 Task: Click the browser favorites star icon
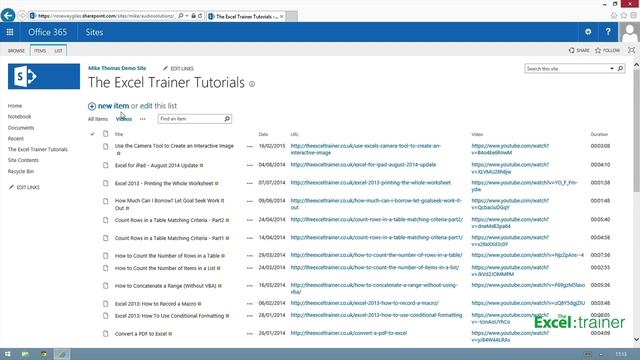tap(624, 16)
